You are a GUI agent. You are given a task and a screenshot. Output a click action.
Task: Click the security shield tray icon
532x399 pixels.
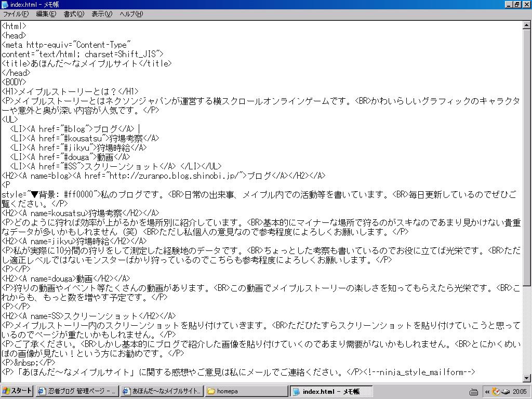pos(496,392)
